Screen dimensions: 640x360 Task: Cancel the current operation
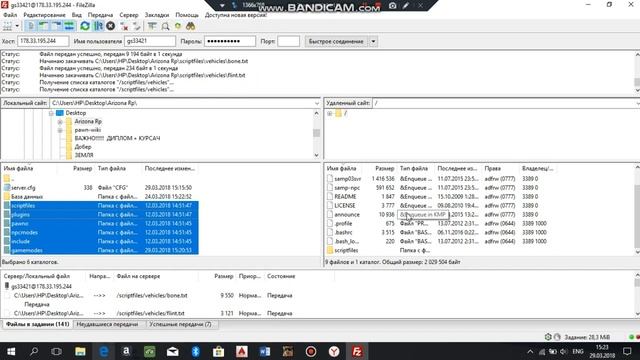pyautogui.click(x=111, y=26)
